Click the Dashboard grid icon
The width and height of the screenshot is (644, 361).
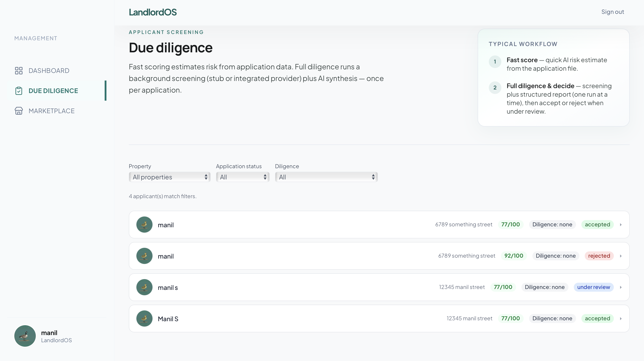[19, 71]
